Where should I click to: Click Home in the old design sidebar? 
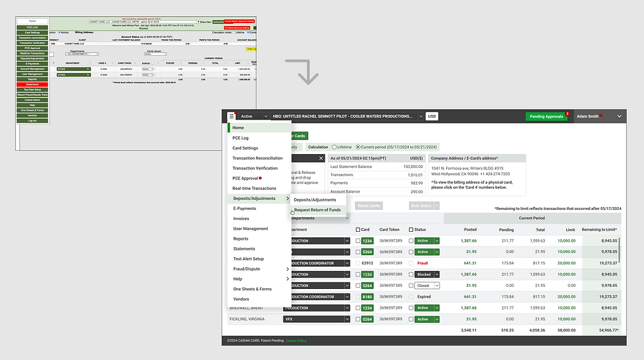(x=33, y=21)
